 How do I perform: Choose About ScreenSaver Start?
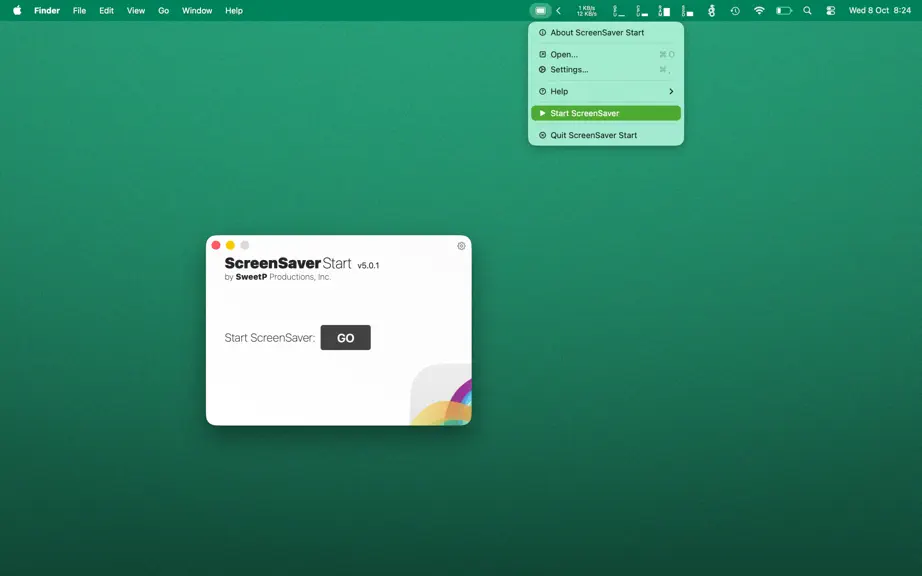[x=606, y=33]
